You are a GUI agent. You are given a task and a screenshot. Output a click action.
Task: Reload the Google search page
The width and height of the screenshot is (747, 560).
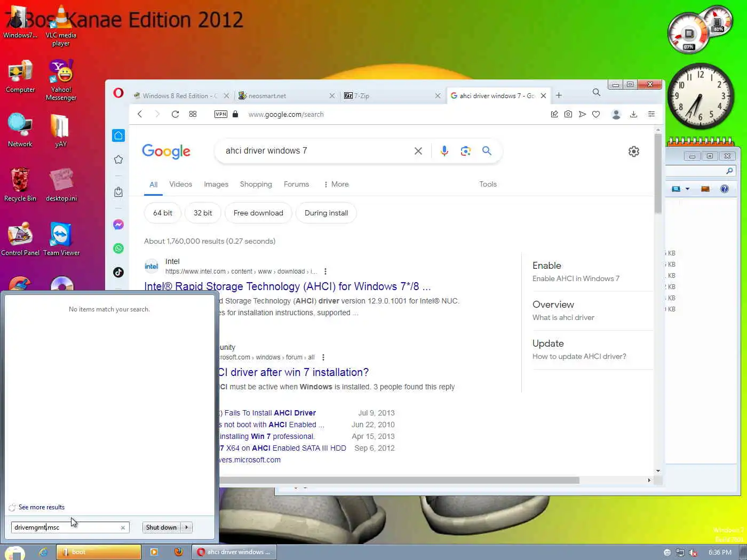175,114
